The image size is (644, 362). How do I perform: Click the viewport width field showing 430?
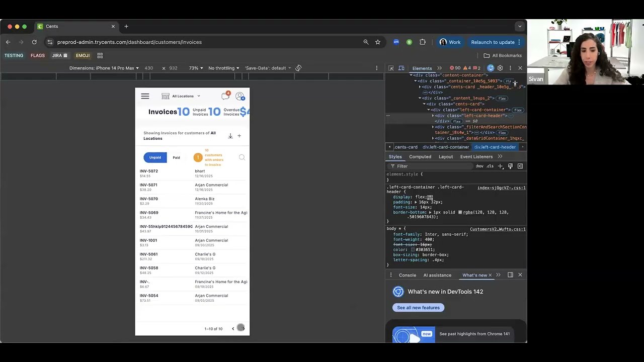click(x=149, y=68)
